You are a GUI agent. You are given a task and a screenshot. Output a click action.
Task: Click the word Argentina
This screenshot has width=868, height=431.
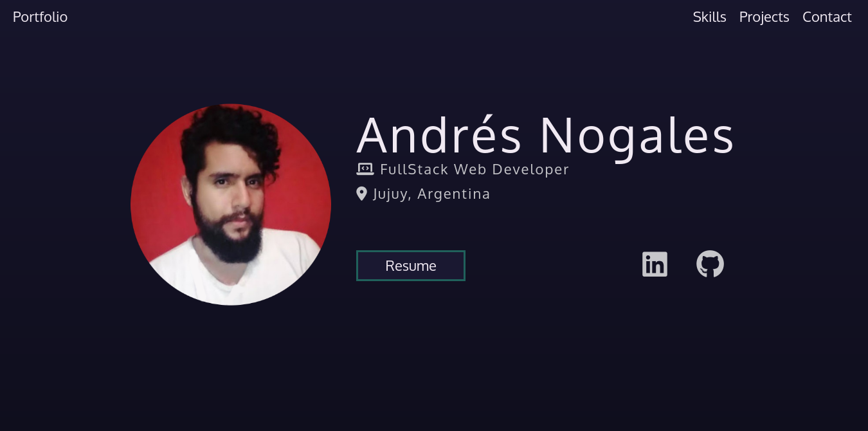454,194
